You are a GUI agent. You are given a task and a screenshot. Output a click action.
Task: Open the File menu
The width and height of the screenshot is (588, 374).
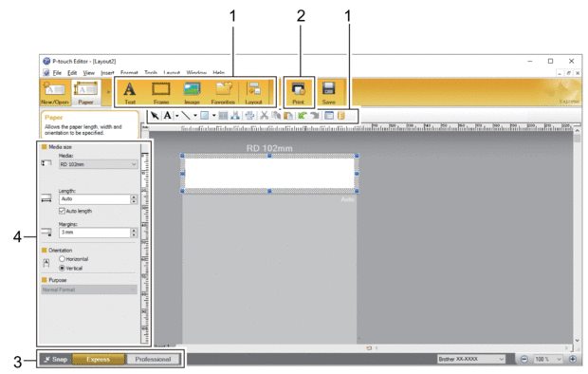(x=57, y=73)
